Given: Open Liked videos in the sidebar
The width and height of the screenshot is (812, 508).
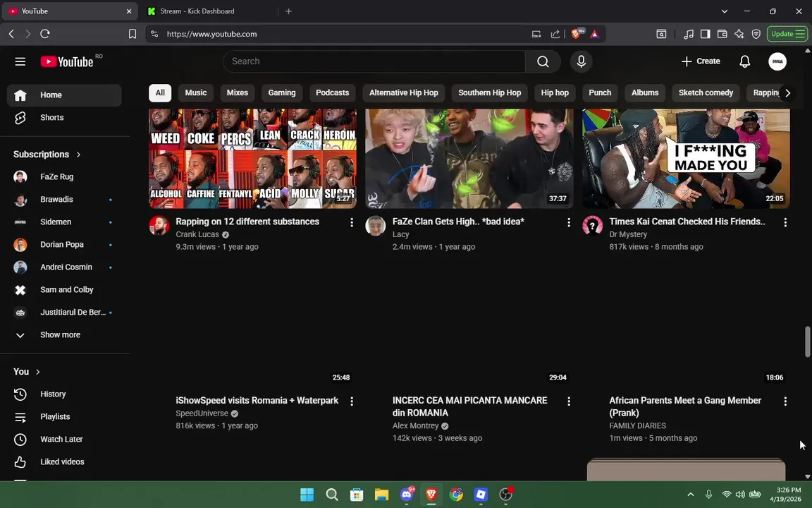Looking at the screenshot, I should pyautogui.click(x=64, y=462).
